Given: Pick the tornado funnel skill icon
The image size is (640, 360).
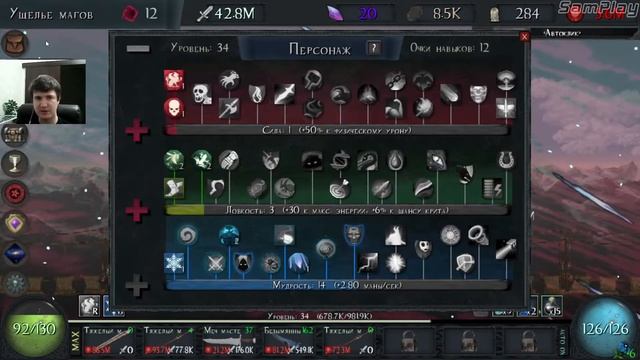Looking at the screenshot, I should [478, 236].
